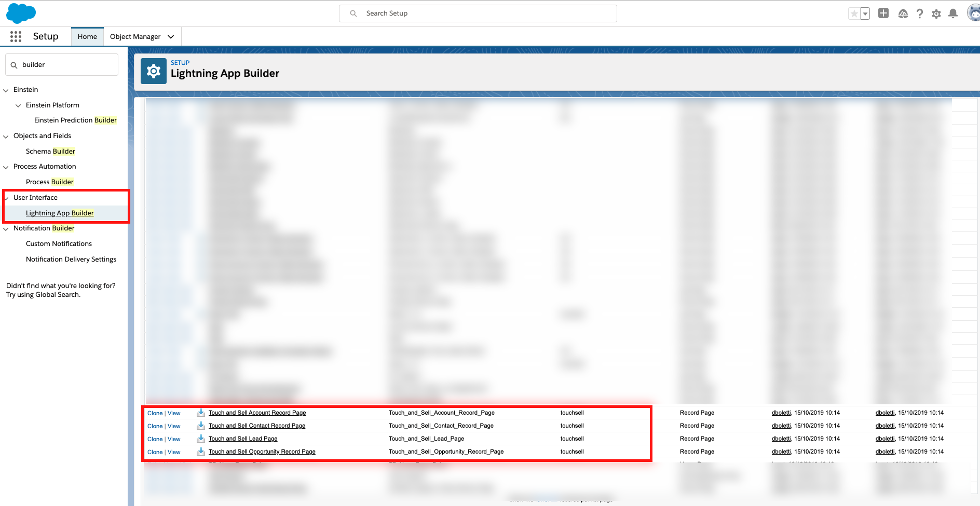Viewport: 980px width, 506px height.
Task: View Touch and Sell Account Record Page
Action: (x=174, y=414)
